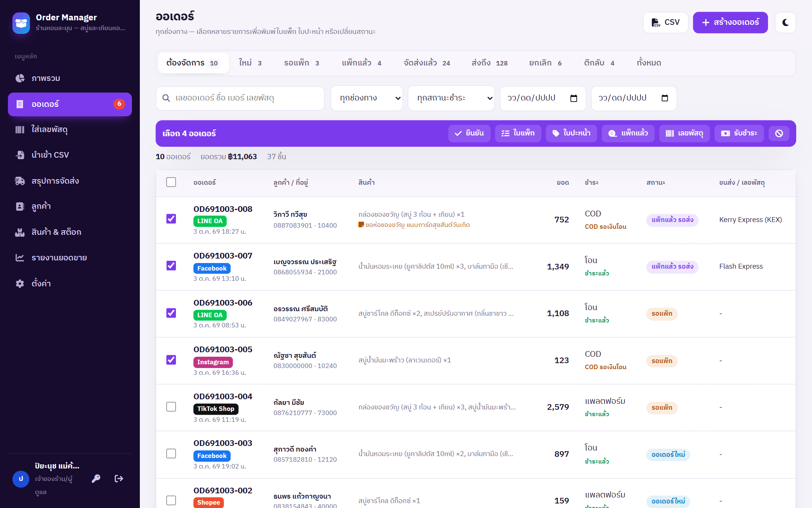Click the สร้างออเดอร์ button
Viewport: 812px width, 508px height.
[730, 23]
